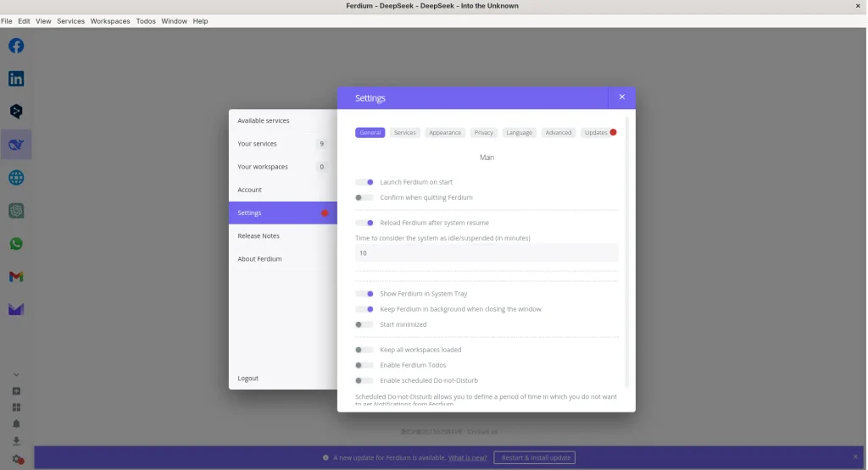Toggle Launch Ferdium on start
868x470 pixels.
[364, 182]
